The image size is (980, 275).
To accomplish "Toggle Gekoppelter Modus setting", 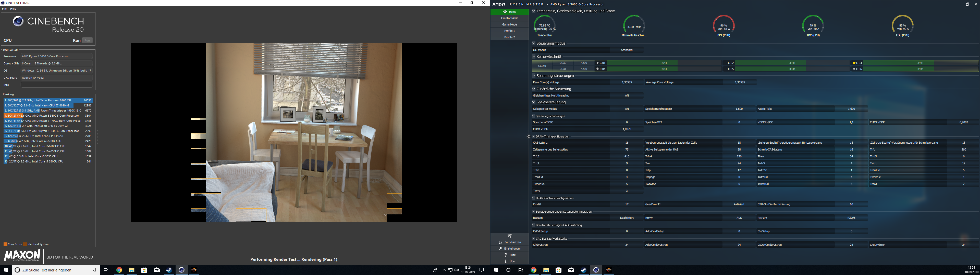I will [627, 109].
